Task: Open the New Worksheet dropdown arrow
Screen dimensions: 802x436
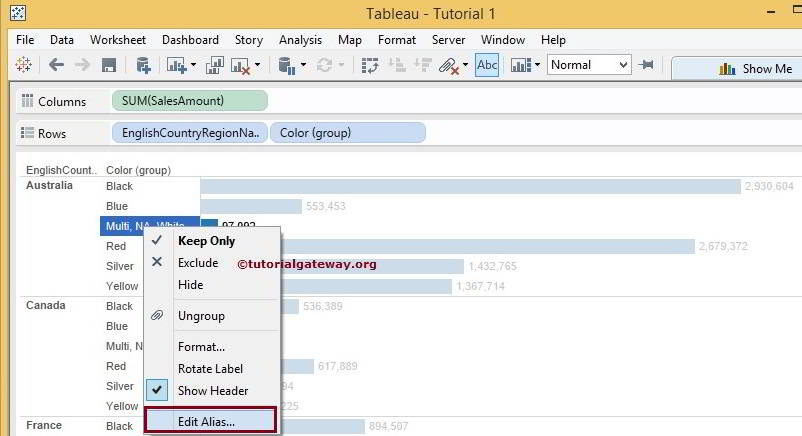Action: click(193, 65)
